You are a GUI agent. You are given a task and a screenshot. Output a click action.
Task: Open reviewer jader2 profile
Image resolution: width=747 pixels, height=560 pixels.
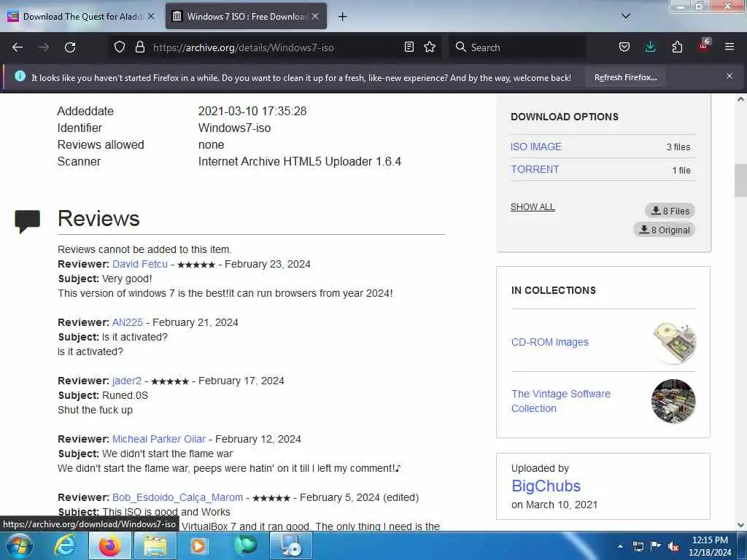127,381
